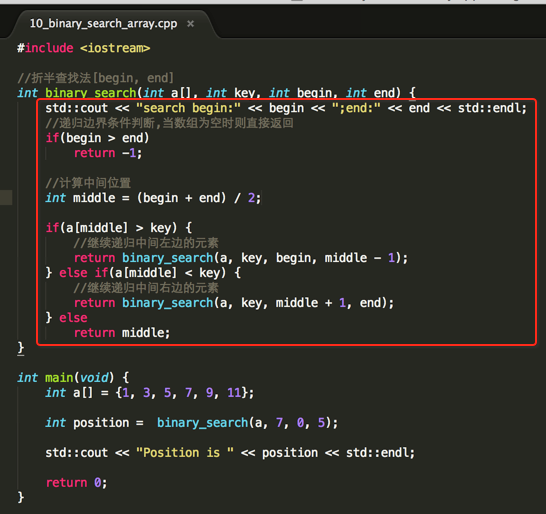Viewport: 546px width, 514px height.
Task: Click the comment '//递归边界条件判断,当数组为空时则直接返回'
Action: pyautogui.click(x=169, y=123)
